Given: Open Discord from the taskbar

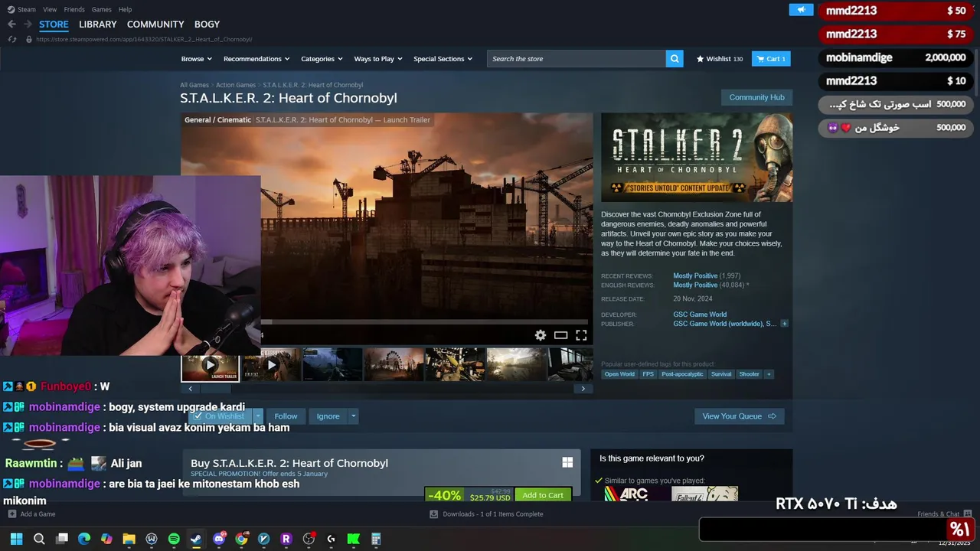Looking at the screenshot, I should click(219, 539).
